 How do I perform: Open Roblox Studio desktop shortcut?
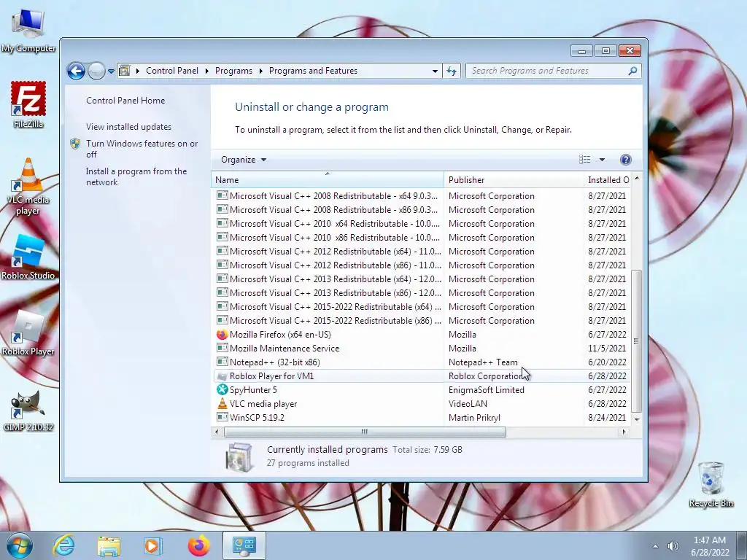(x=28, y=257)
